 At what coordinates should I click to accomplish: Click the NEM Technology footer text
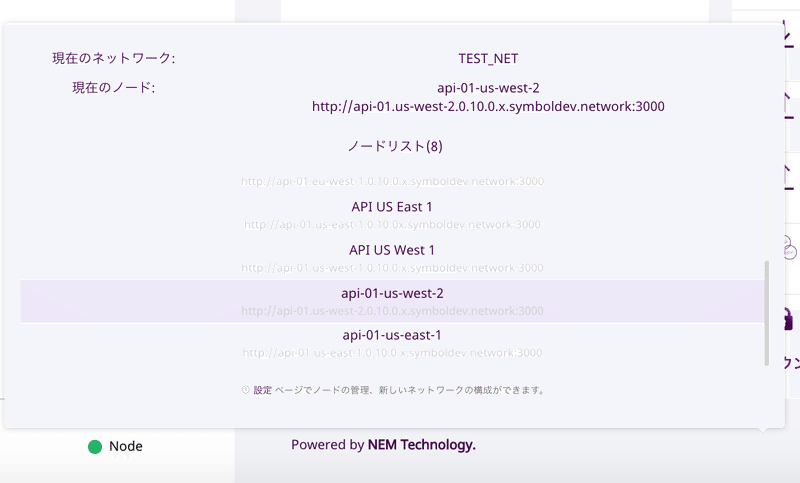[x=421, y=445]
